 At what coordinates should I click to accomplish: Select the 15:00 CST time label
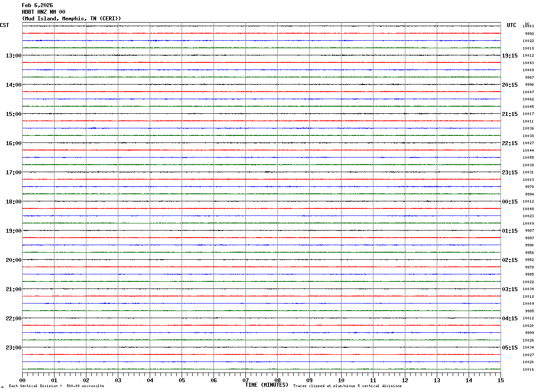click(x=14, y=114)
